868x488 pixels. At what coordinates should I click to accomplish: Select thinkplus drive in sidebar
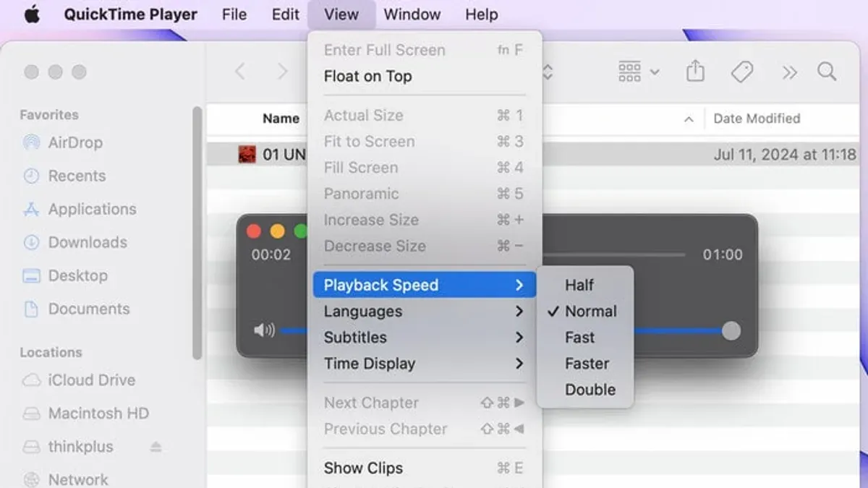click(x=81, y=447)
